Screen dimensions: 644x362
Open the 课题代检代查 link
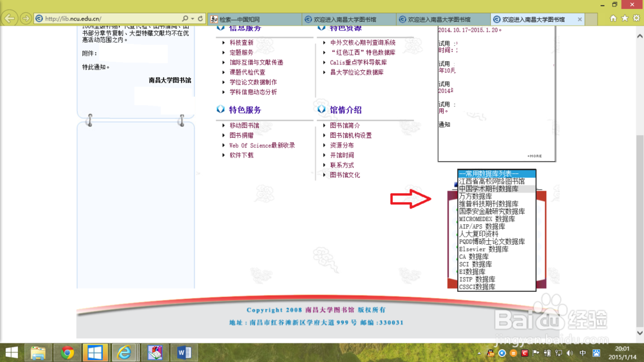pos(247,72)
